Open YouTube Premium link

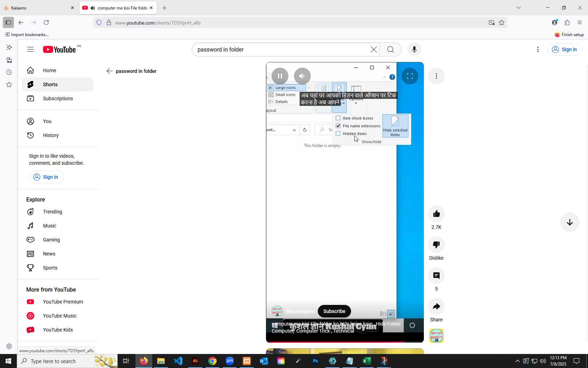click(58, 302)
